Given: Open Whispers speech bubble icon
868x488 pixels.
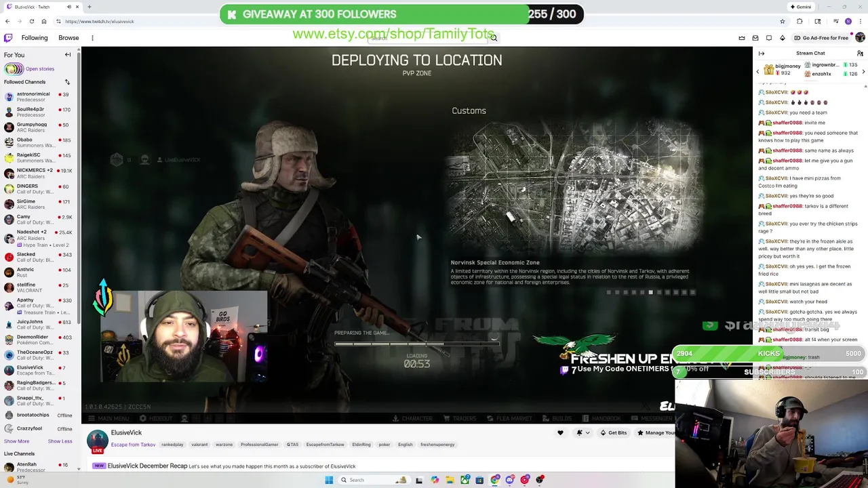Looking at the screenshot, I should (x=769, y=38).
